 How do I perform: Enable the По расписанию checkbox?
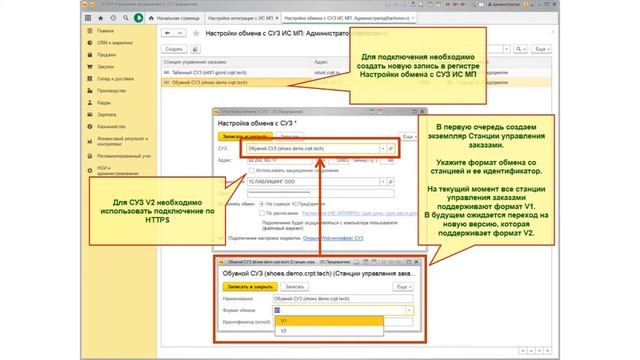(262, 213)
